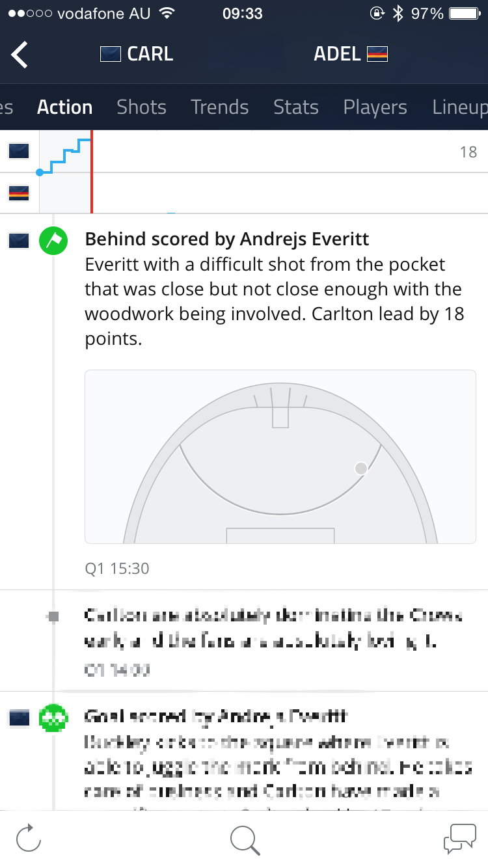
Task: Tap the back arrow in header
Action: [x=20, y=54]
